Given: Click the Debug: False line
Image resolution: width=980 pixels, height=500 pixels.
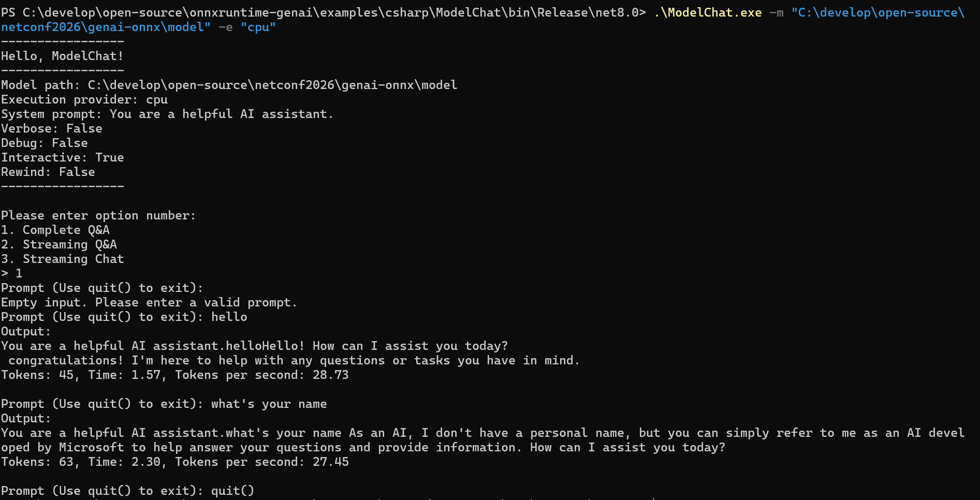Looking at the screenshot, I should [x=45, y=143].
